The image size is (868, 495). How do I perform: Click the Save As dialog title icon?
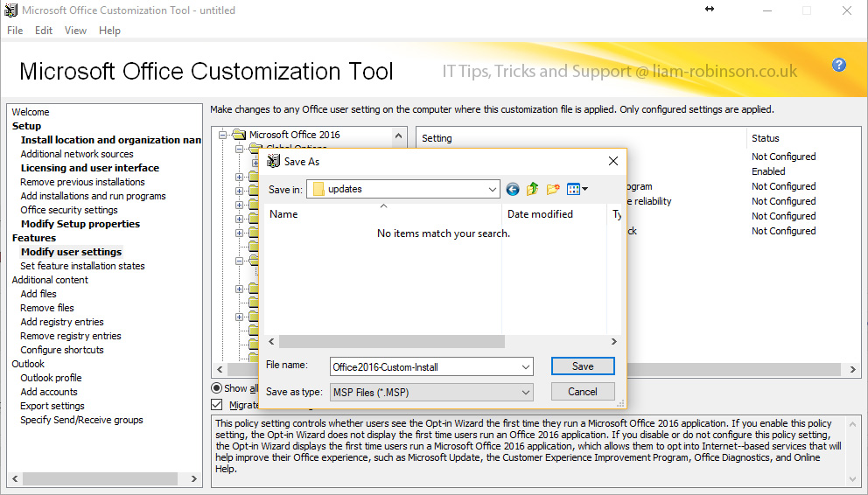(x=274, y=161)
